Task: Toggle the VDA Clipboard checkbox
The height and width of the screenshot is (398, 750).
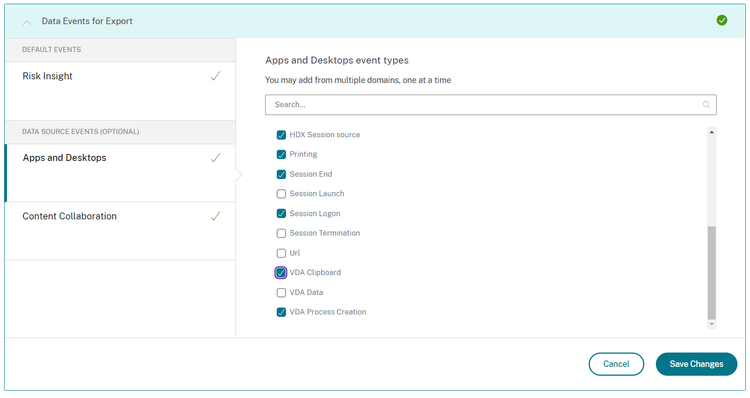Action: pyautogui.click(x=281, y=273)
